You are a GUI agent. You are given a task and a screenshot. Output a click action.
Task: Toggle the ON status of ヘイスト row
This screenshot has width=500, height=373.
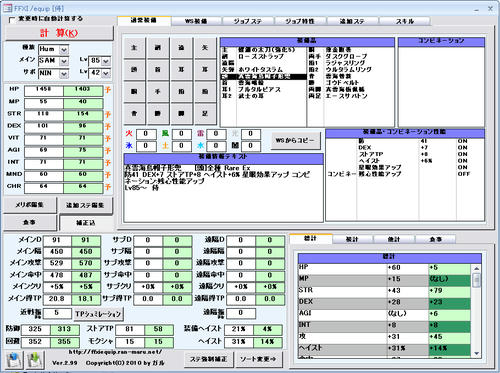point(463,161)
